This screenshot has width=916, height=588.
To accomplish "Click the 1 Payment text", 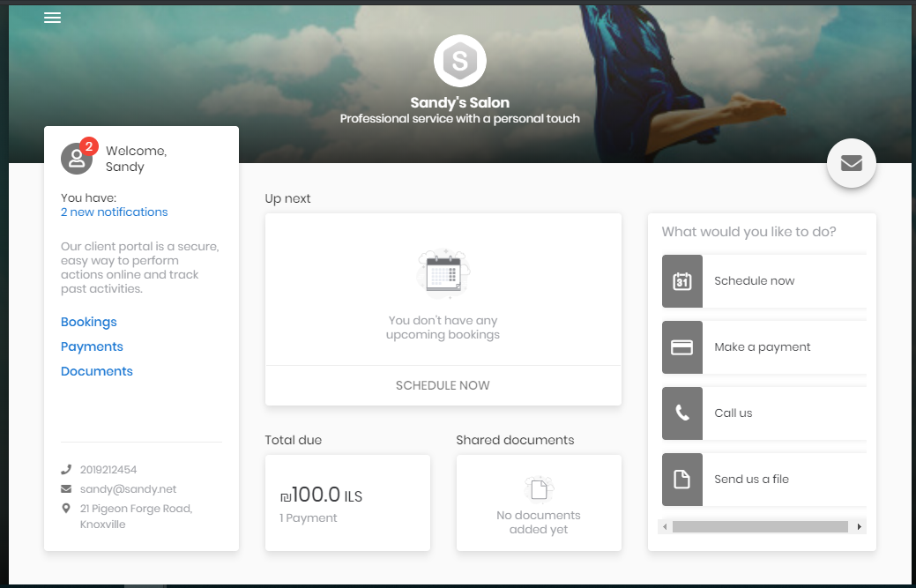I will [x=308, y=518].
